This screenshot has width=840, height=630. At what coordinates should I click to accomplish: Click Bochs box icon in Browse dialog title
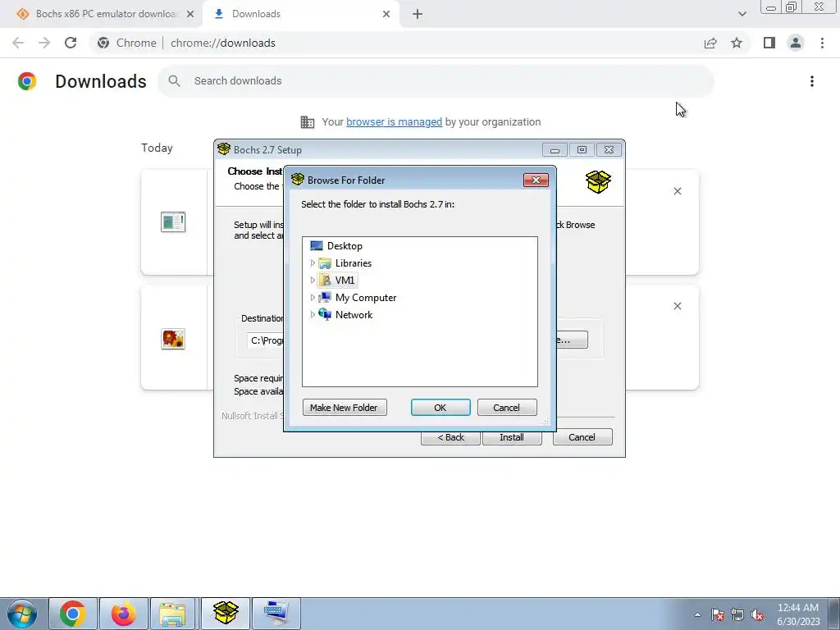[297, 180]
